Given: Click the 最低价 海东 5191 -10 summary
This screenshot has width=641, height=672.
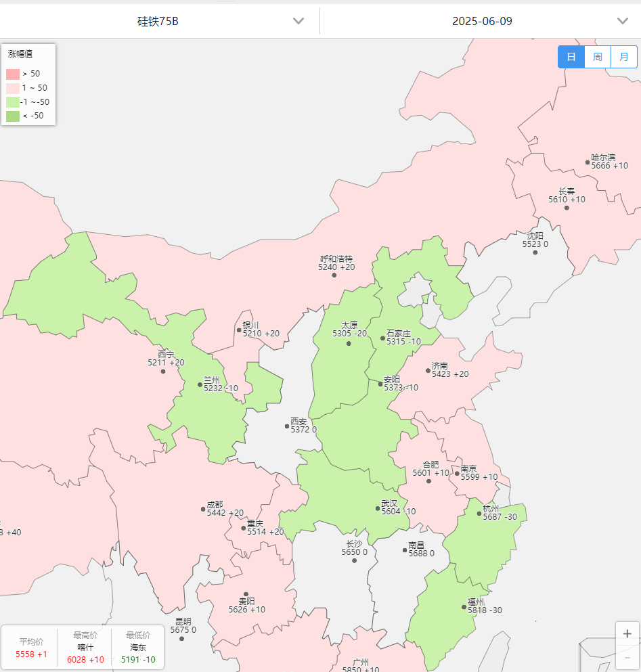Looking at the screenshot, I should click(138, 647).
